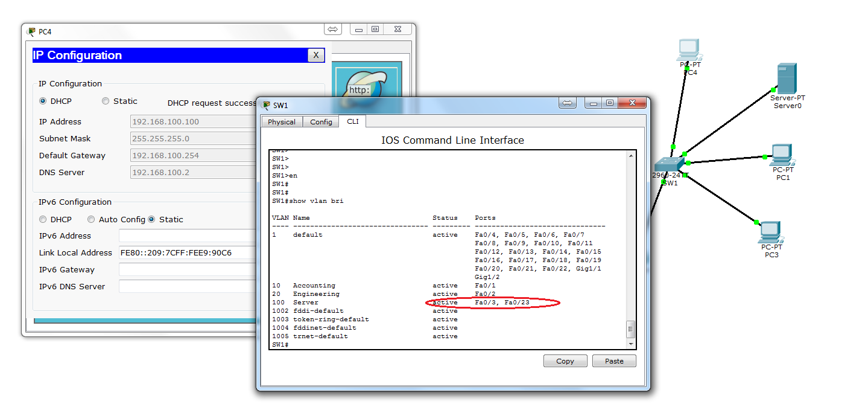
Task: Select the IPv6 Static radio button
Action: coord(151,219)
